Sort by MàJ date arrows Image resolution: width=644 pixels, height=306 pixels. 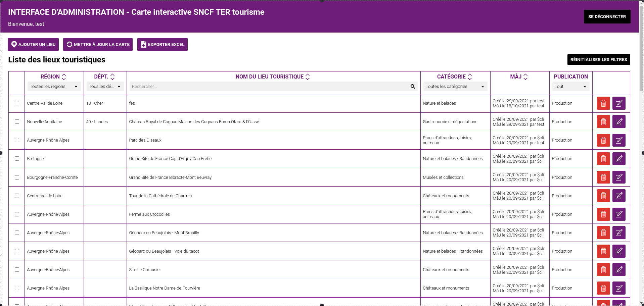click(x=525, y=77)
